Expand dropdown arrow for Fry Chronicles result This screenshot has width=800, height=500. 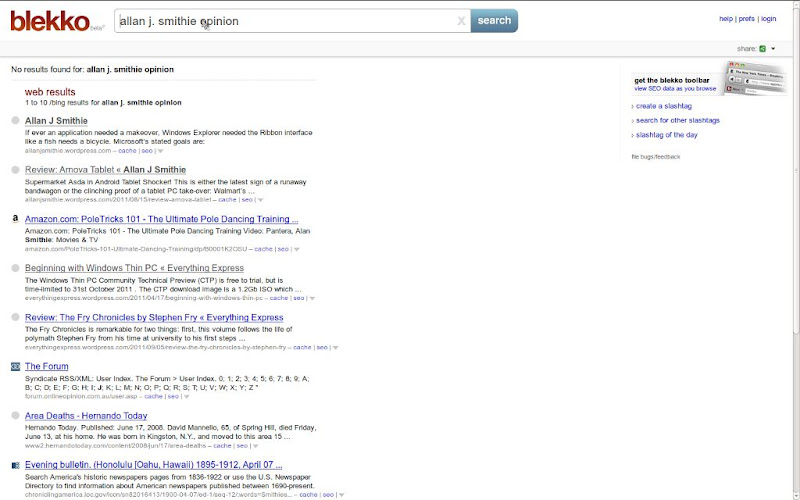335,348
